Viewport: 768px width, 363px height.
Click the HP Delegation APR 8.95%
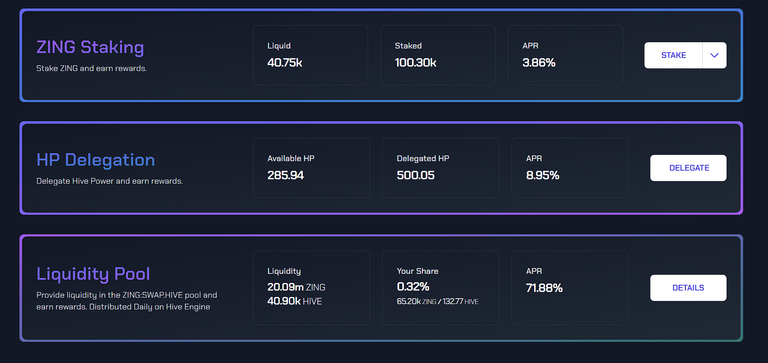(542, 175)
